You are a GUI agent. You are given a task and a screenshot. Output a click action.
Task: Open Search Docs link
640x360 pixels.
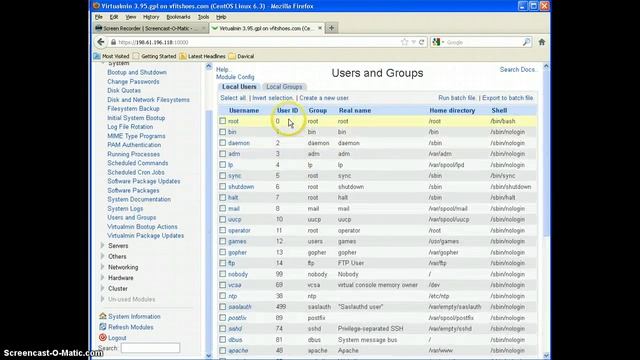point(518,70)
